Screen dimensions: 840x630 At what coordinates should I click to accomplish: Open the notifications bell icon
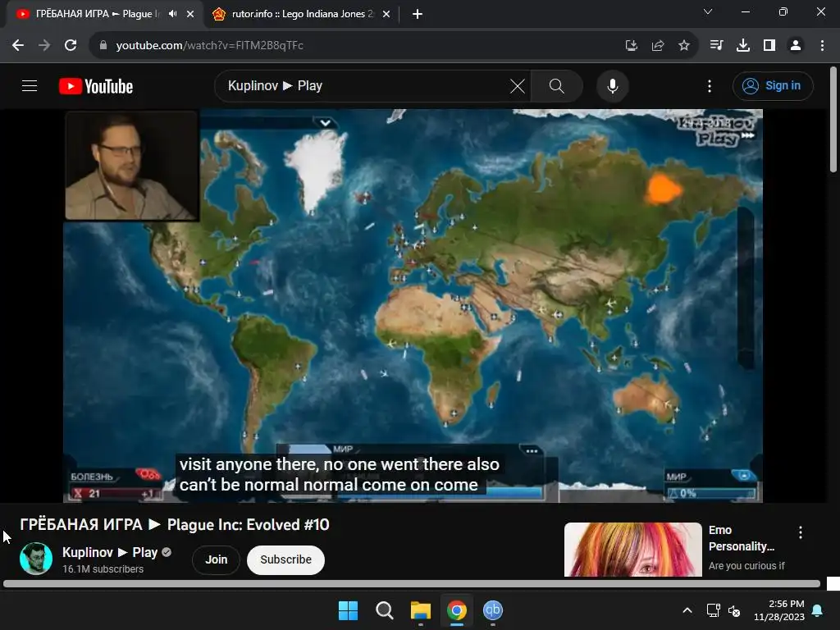tap(818, 610)
